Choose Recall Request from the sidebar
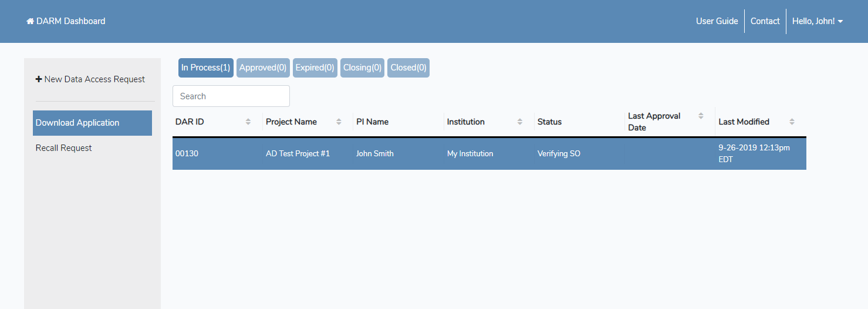This screenshot has height=309, width=868. (x=64, y=148)
